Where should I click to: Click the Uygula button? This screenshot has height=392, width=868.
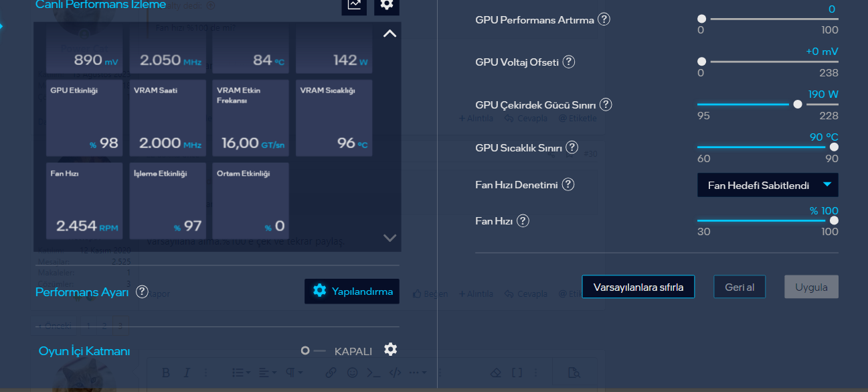[811, 287]
